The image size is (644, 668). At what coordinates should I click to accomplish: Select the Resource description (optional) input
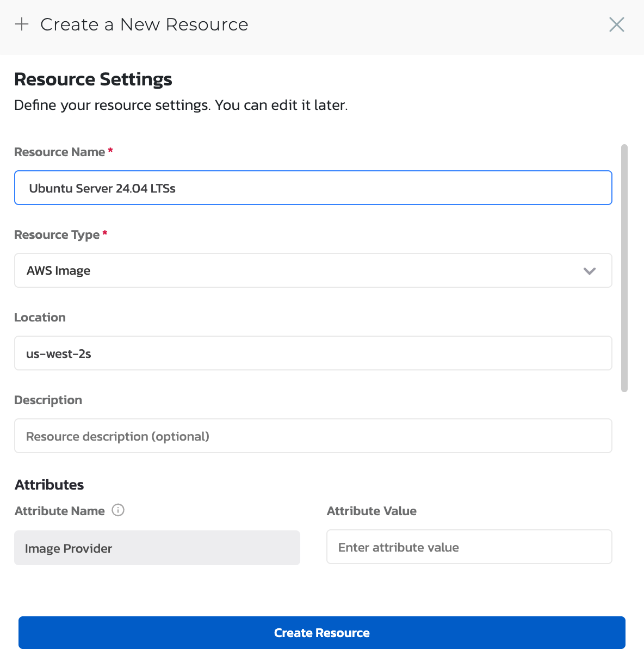pyautogui.click(x=313, y=436)
